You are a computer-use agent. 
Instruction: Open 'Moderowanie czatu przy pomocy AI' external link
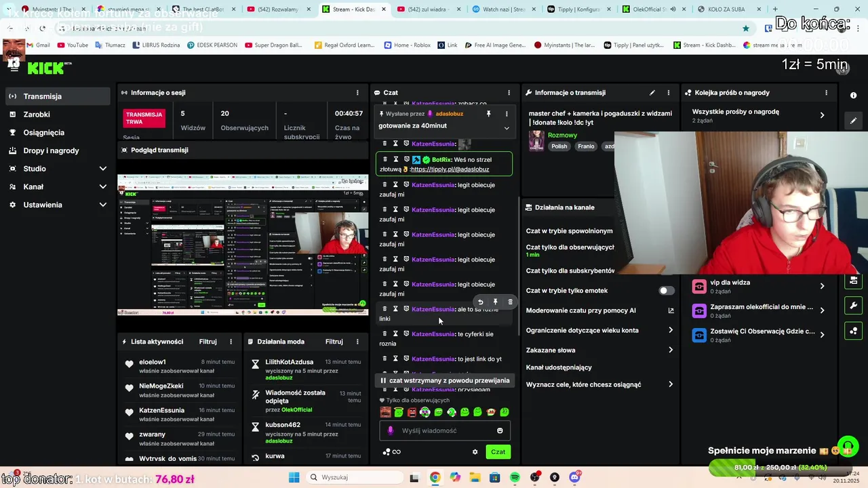point(671,310)
